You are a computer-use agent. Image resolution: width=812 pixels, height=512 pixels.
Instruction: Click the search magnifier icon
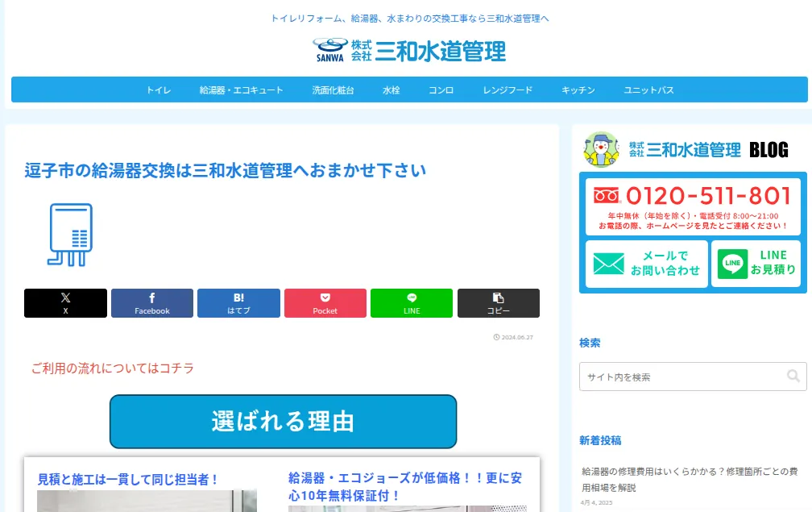pyautogui.click(x=793, y=376)
